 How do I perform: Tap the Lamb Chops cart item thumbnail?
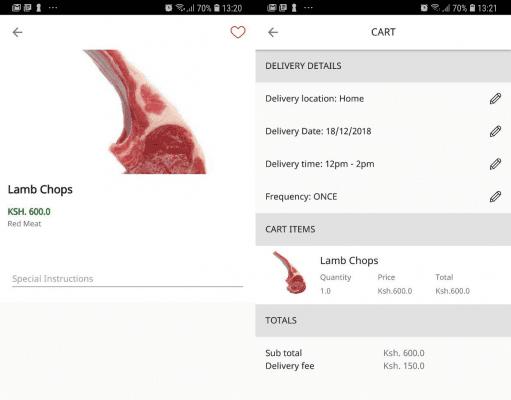tap(289, 272)
